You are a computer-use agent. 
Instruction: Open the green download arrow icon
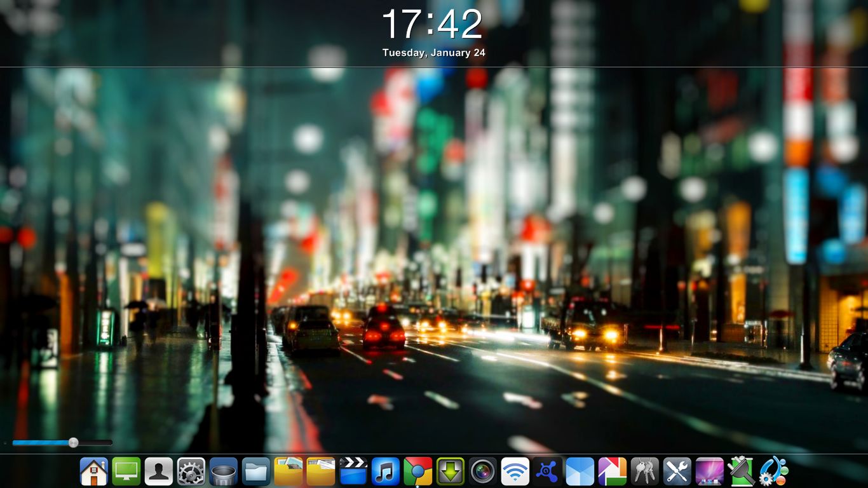pos(451,471)
